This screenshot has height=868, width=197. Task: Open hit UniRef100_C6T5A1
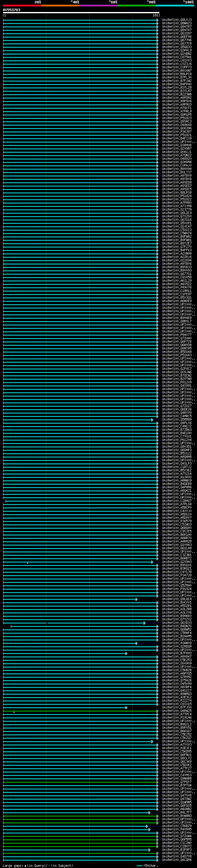pyautogui.click(x=177, y=57)
